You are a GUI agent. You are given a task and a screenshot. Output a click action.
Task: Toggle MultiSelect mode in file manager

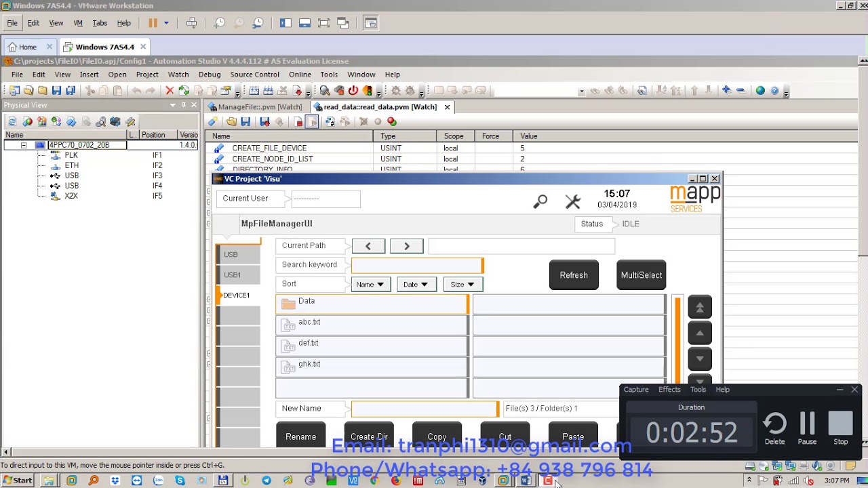(641, 275)
